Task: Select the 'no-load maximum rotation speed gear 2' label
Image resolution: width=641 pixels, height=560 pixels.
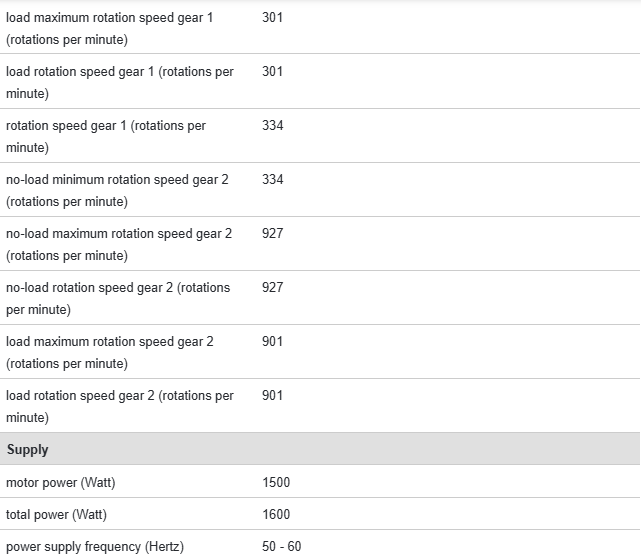Action: point(118,245)
